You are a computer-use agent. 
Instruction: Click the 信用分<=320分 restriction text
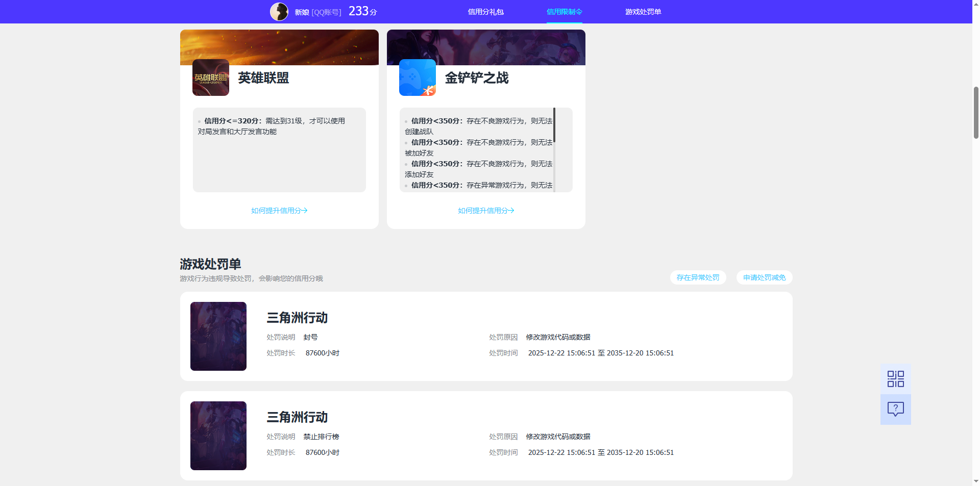(272, 126)
